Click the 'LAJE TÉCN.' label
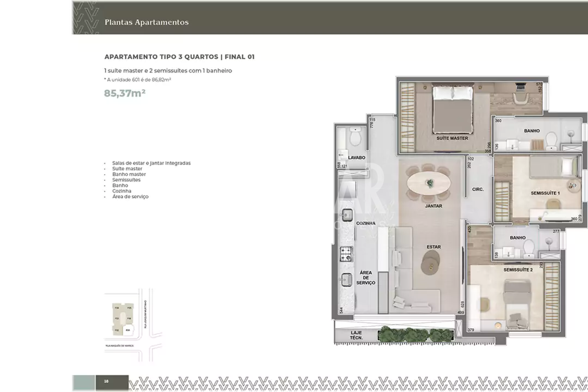 [356, 335]
